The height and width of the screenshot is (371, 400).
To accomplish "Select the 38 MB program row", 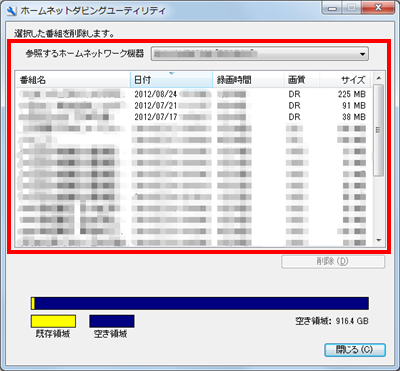I will click(193, 117).
